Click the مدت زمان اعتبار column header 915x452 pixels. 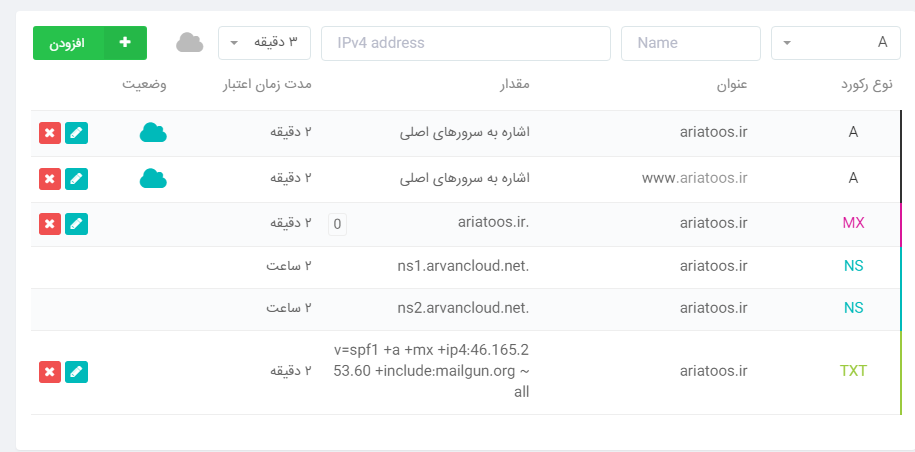tap(267, 85)
